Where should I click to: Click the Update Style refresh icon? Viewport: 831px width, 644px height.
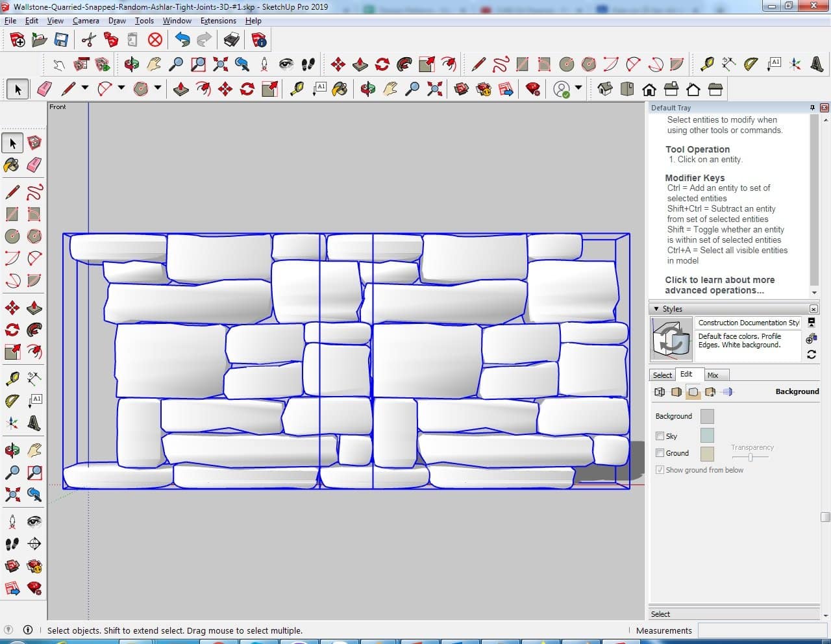[812, 354]
